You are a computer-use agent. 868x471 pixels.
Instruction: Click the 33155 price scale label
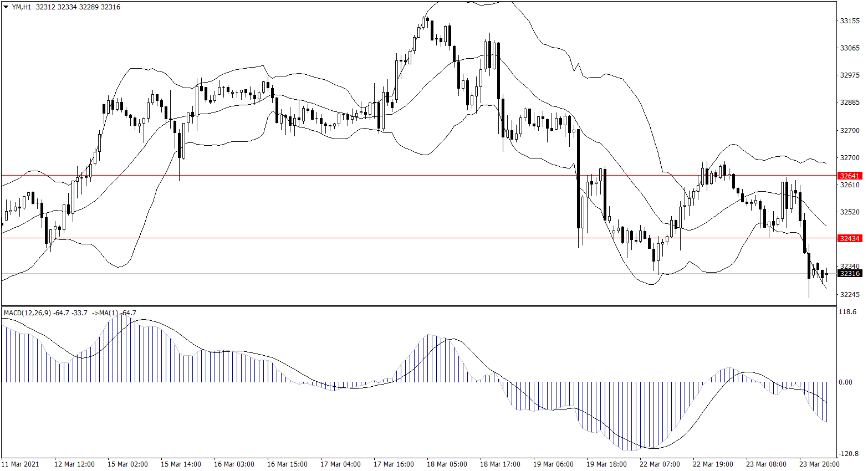850,21
